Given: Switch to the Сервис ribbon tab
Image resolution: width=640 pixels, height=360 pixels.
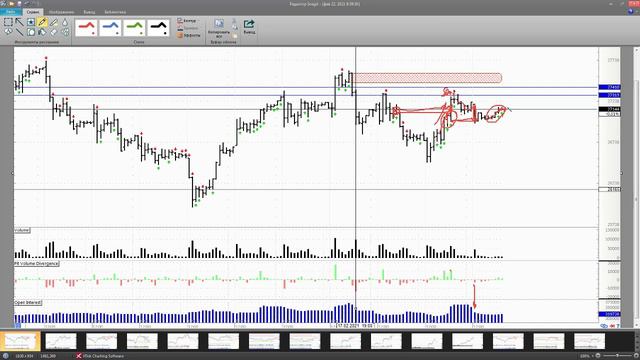Looking at the screenshot, I should [x=33, y=12].
